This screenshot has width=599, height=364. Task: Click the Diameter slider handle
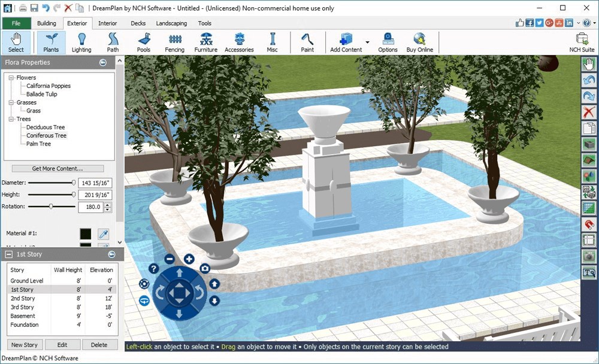[73, 183]
